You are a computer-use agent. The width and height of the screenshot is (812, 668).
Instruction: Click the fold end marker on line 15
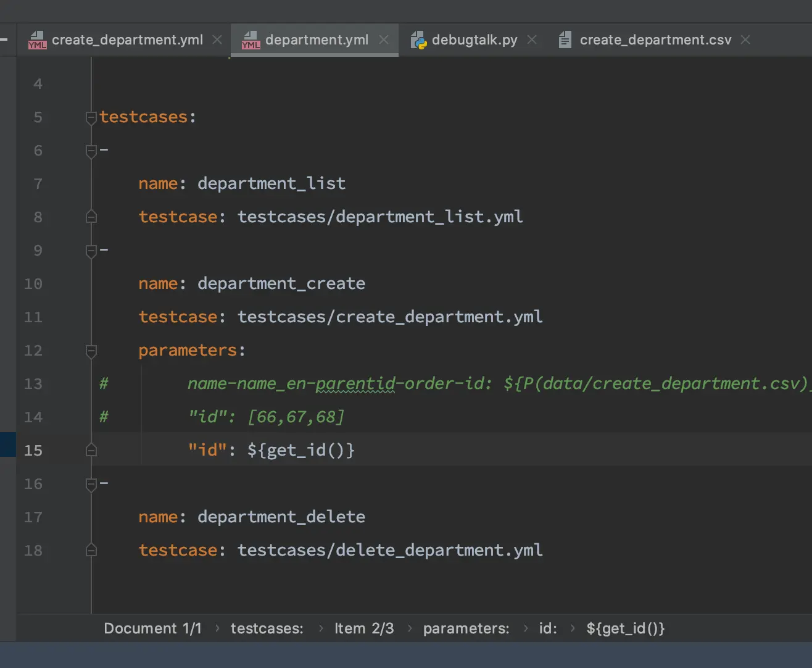91,450
